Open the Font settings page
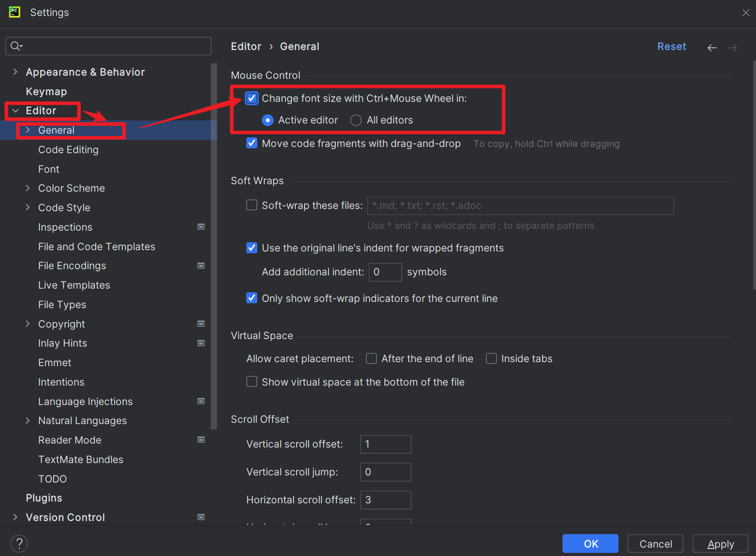This screenshot has height=556, width=756. point(49,169)
